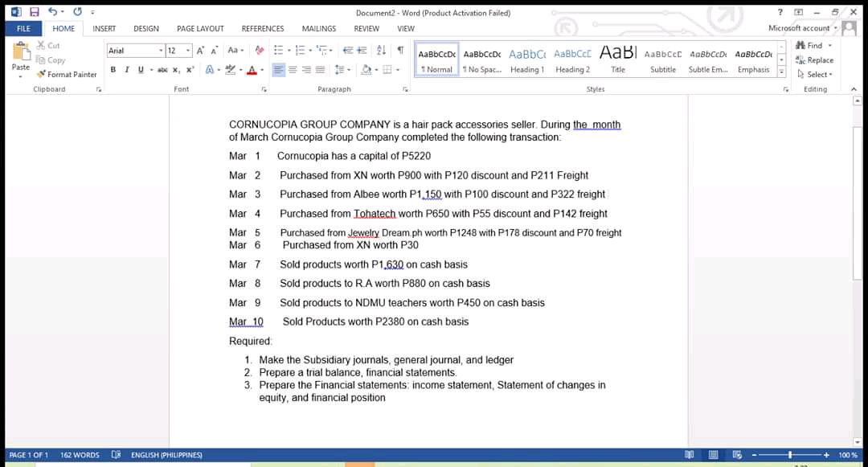Apply the Heading 1 style
Image resolution: width=868 pixels, height=467 pixels.
[527, 59]
